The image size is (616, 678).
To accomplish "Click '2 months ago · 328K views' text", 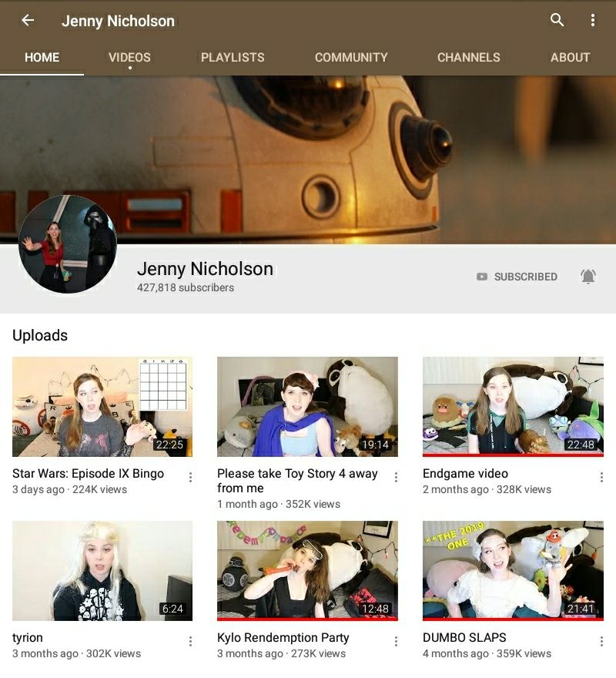I will click(487, 489).
